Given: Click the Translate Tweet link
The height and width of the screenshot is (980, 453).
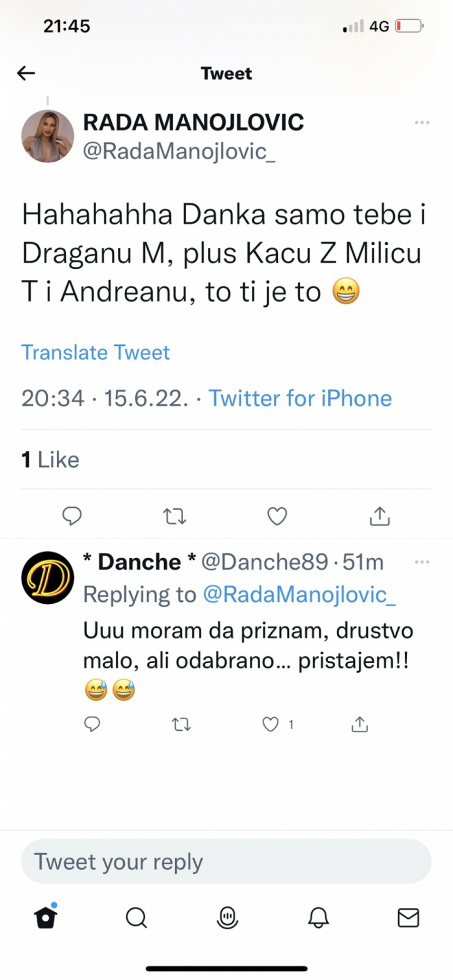Looking at the screenshot, I should click(96, 353).
